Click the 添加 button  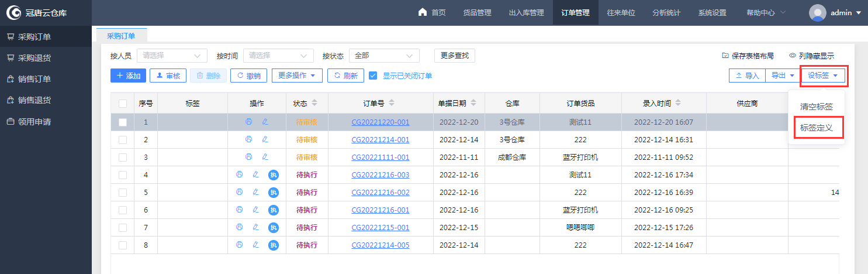[128, 76]
